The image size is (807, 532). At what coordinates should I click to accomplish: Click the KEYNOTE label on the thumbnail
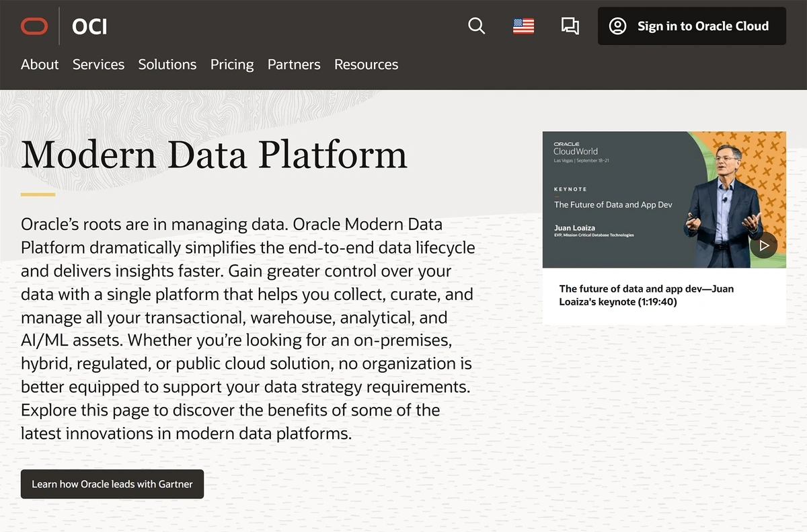pos(570,189)
